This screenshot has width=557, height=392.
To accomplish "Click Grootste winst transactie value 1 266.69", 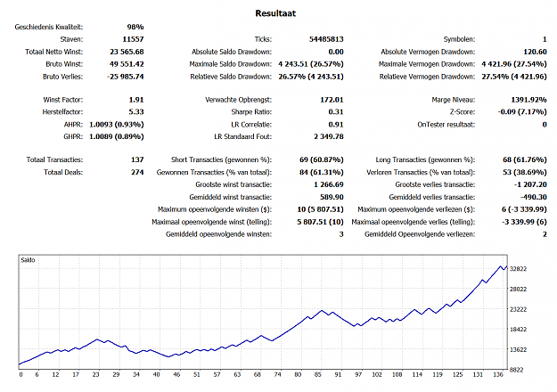I will (x=329, y=184).
